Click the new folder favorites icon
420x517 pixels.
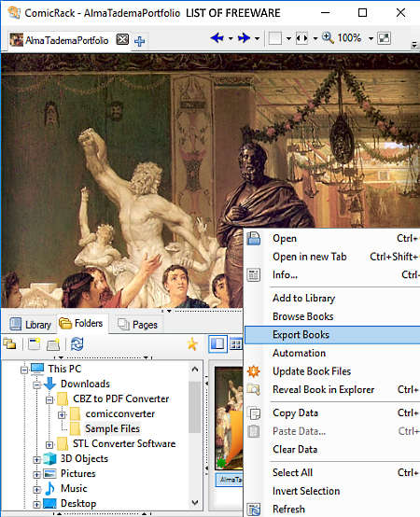tap(34, 344)
